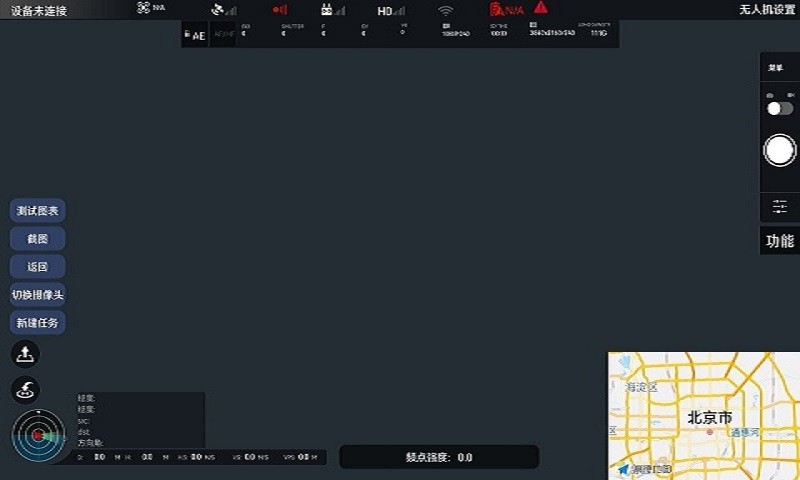Toggle the AE exposure lock
Image resolution: width=800 pixels, height=480 pixels.
pyautogui.click(x=195, y=35)
